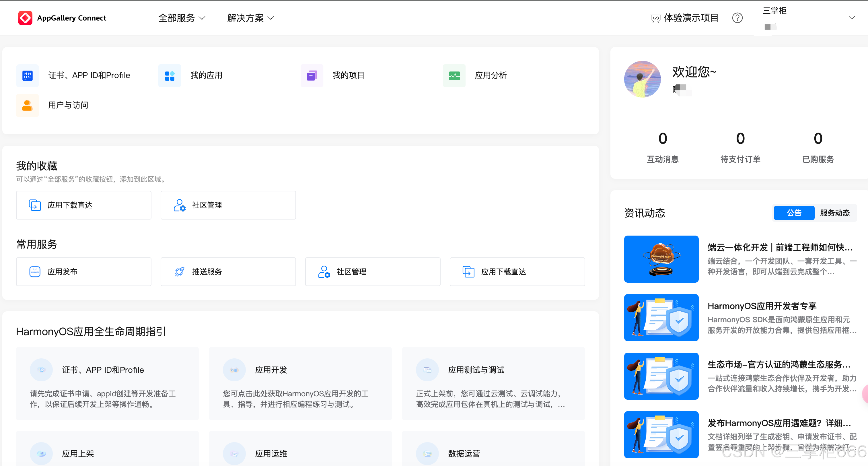Click the AppGallery Connect red logo icon
Viewport: 868px width, 466px height.
pyautogui.click(x=25, y=18)
